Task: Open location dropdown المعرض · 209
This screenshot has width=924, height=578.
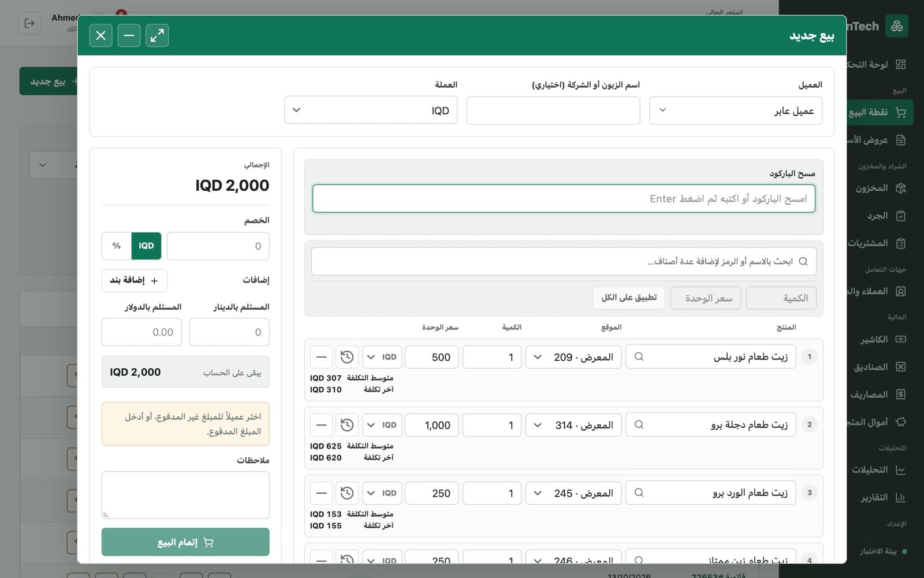Action: (573, 357)
